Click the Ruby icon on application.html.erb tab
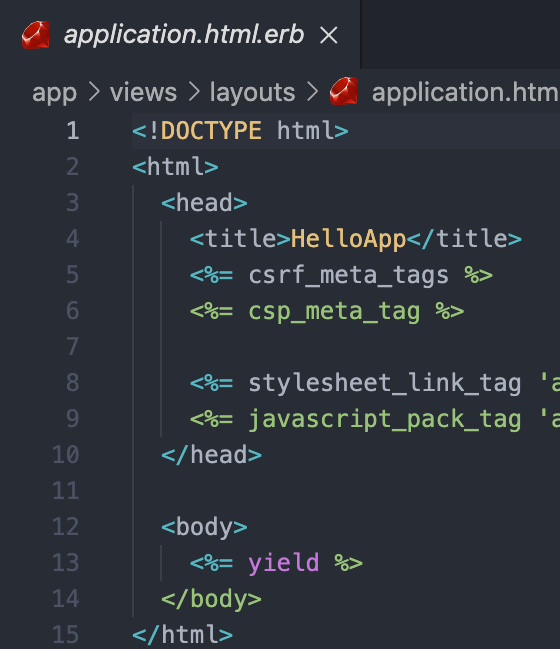This screenshot has width=560, height=649. (36, 35)
